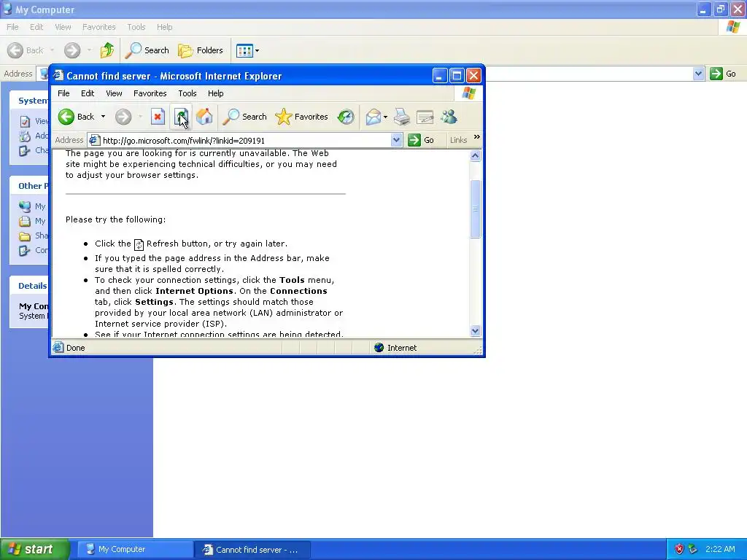Click the Stop button with red X

pos(158,117)
